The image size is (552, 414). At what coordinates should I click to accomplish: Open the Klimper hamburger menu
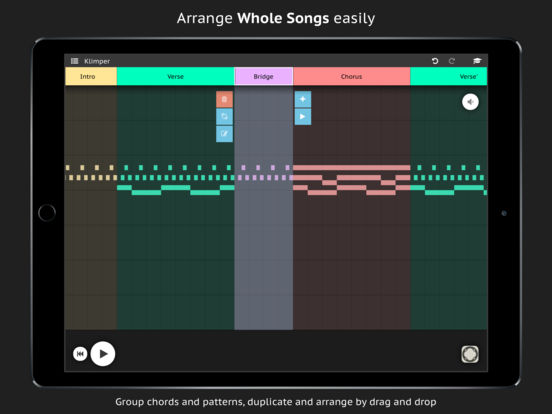click(x=75, y=61)
